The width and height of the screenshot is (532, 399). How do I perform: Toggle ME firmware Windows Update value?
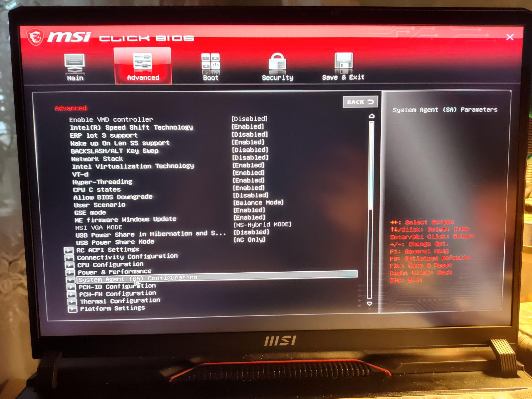click(249, 217)
